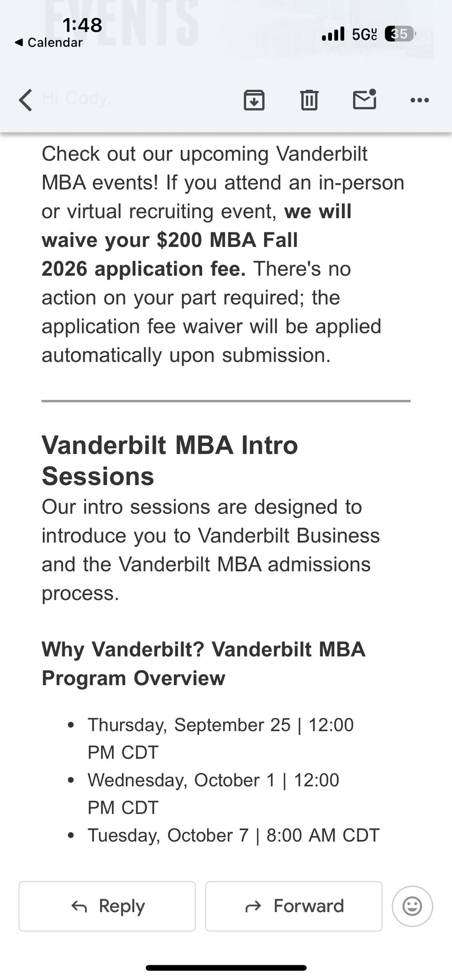Viewport: 452px width, 980px height.
Task: Go back to the inbox
Action: tap(26, 100)
